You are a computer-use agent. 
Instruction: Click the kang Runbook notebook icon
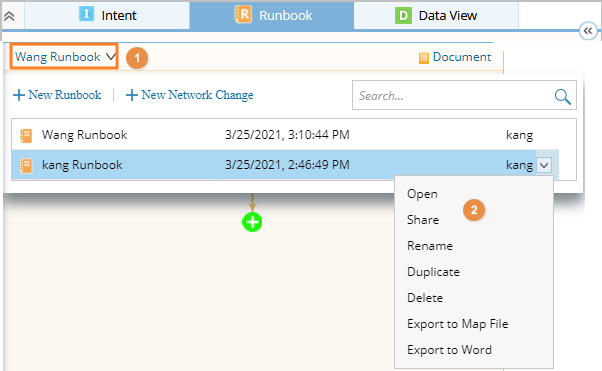[26, 166]
